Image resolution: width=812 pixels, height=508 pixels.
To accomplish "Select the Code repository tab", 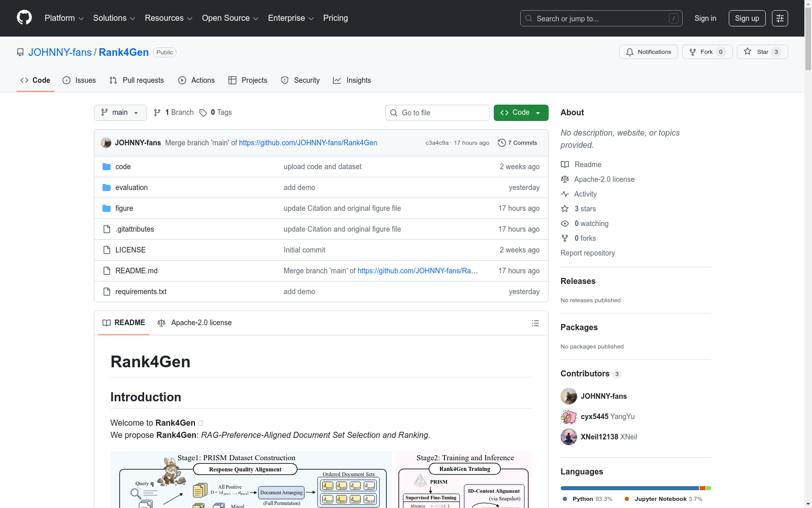I will [x=36, y=80].
